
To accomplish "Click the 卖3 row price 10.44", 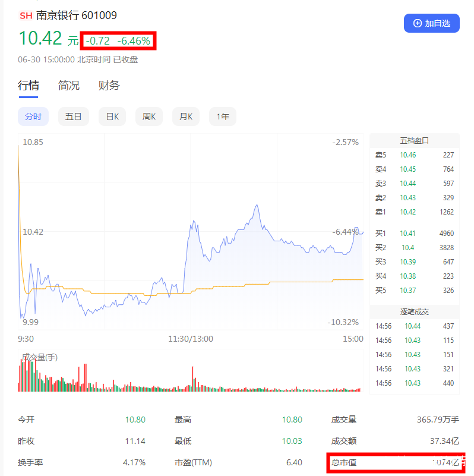I will (408, 184).
